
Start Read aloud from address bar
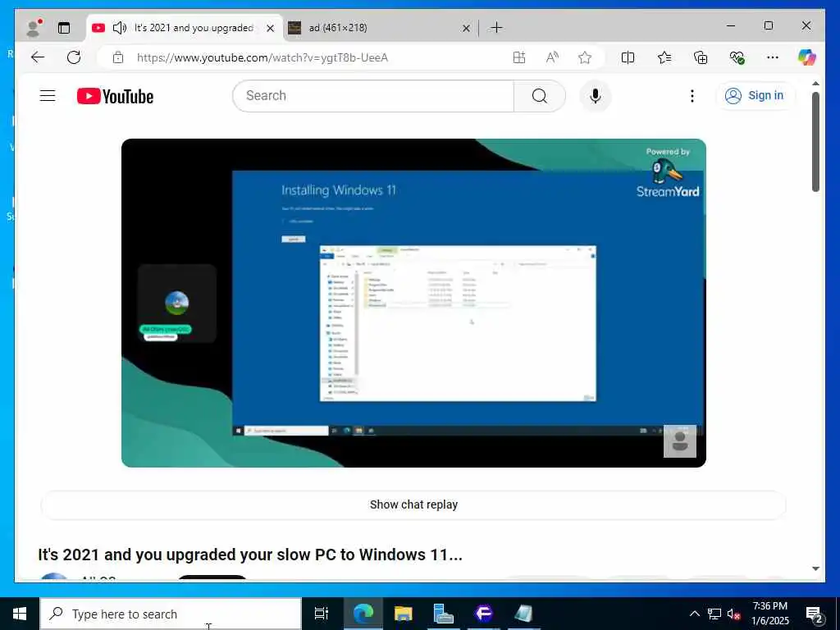point(552,57)
